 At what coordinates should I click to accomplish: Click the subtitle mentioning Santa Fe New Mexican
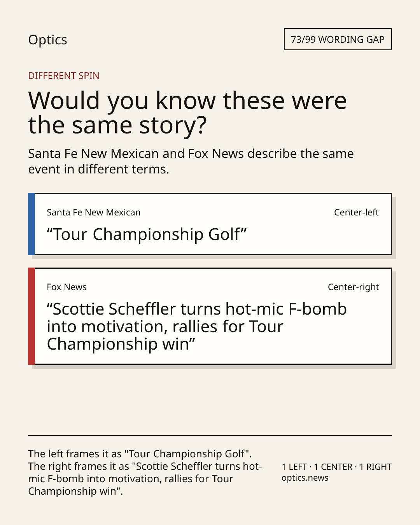pos(191,161)
